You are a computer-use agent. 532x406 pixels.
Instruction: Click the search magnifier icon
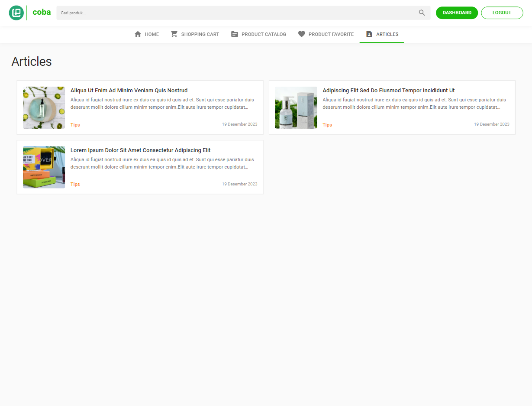click(422, 13)
